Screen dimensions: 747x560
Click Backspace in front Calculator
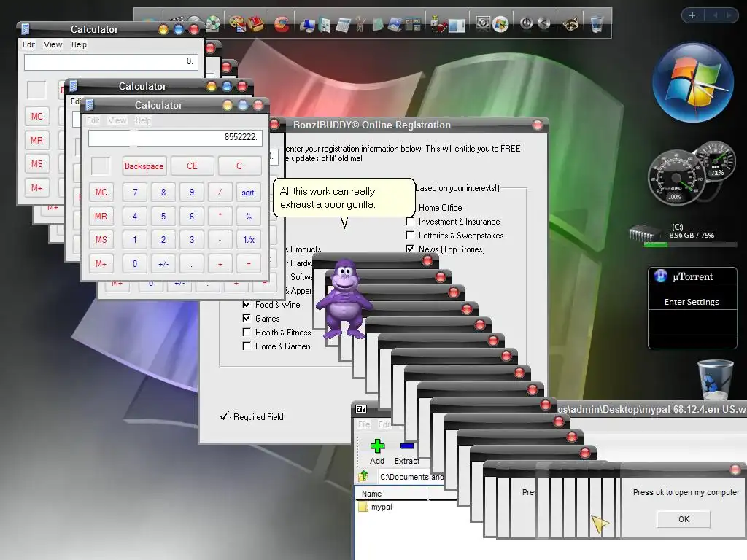coord(144,166)
